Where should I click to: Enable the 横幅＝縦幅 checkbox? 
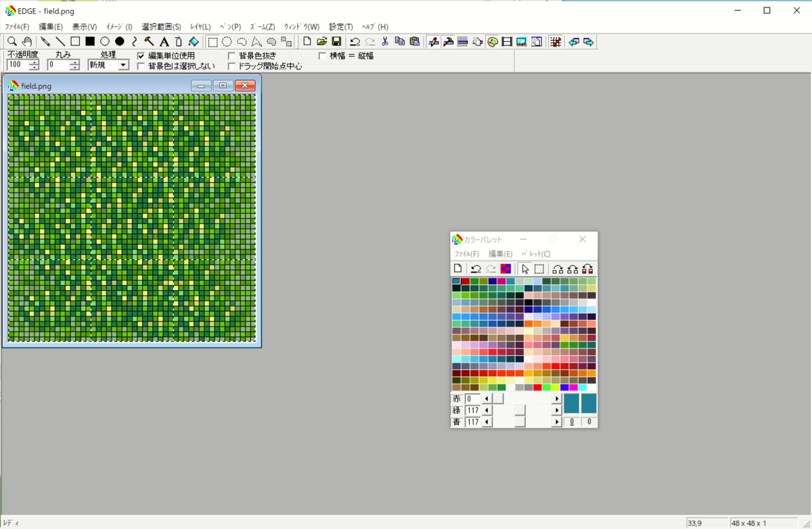321,55
